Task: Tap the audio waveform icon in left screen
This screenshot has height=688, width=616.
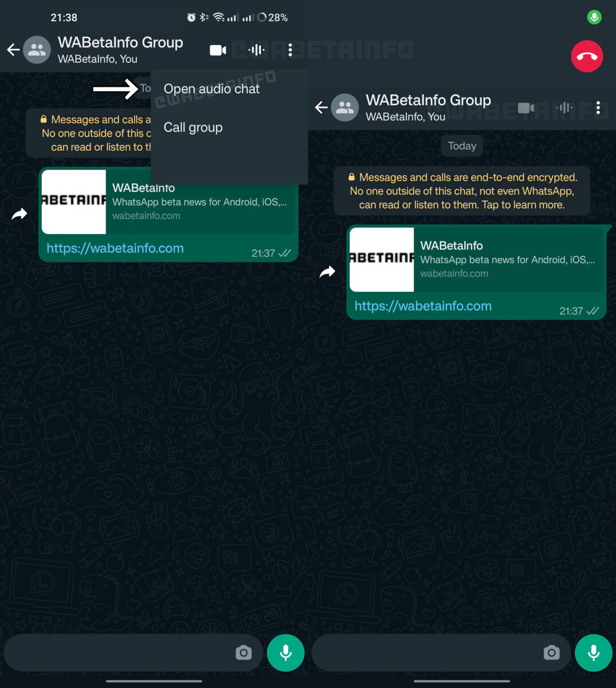Action: coord(256,50)
